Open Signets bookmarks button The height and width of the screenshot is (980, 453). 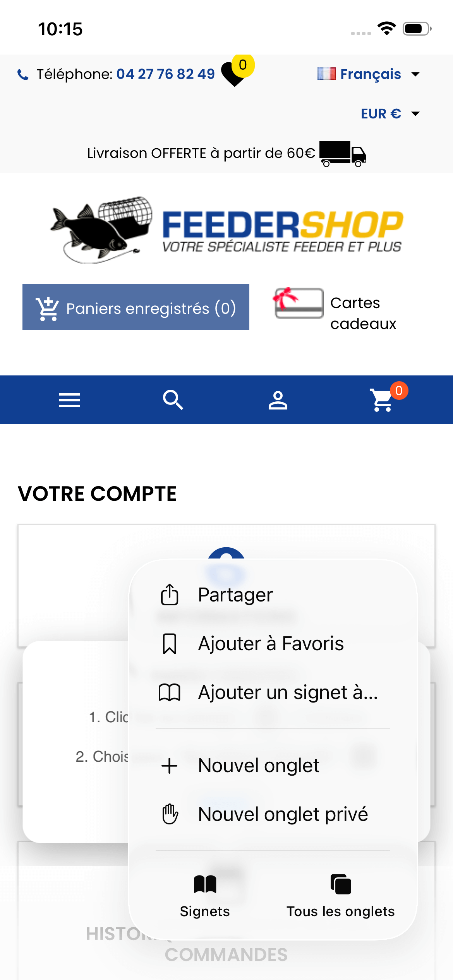point(205,895)
